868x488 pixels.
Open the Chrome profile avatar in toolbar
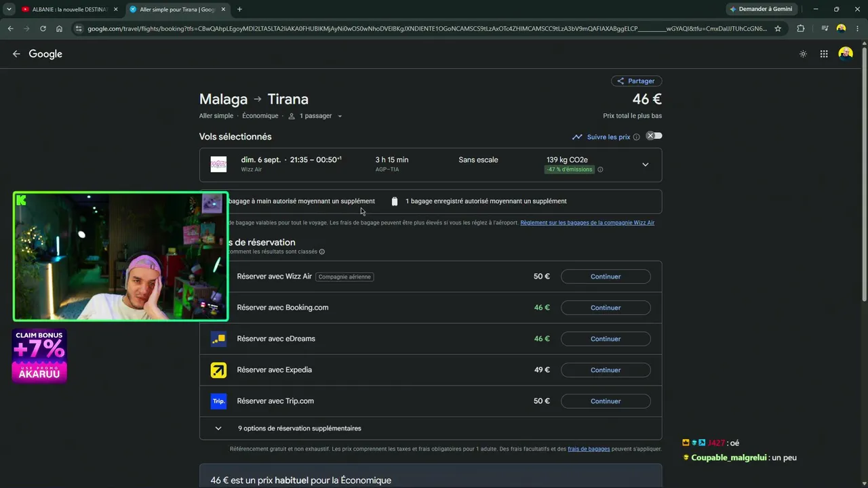pos(842,28)
